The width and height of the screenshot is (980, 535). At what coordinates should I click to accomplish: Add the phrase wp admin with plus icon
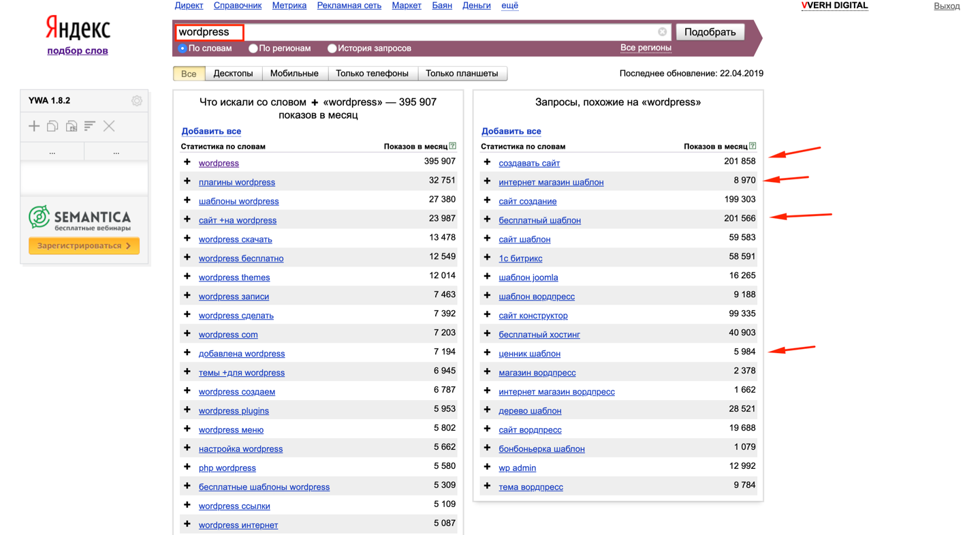(x=487, y=468)
